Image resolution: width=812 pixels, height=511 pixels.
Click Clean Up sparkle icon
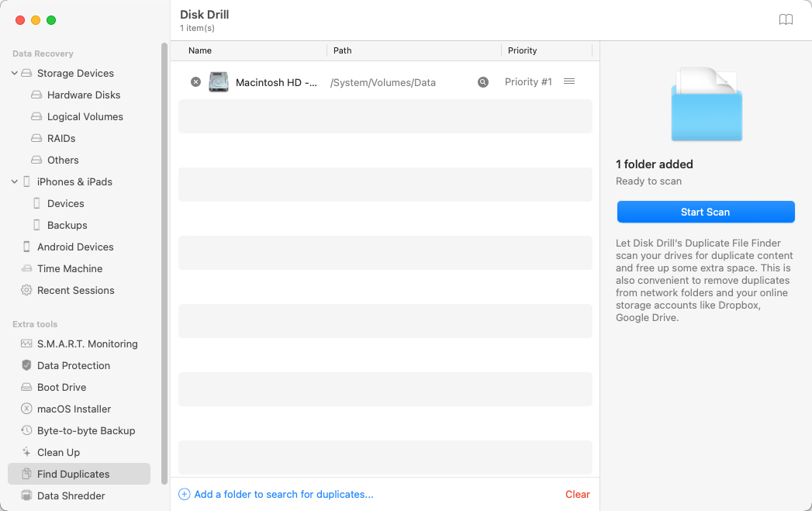coord(26,452)
